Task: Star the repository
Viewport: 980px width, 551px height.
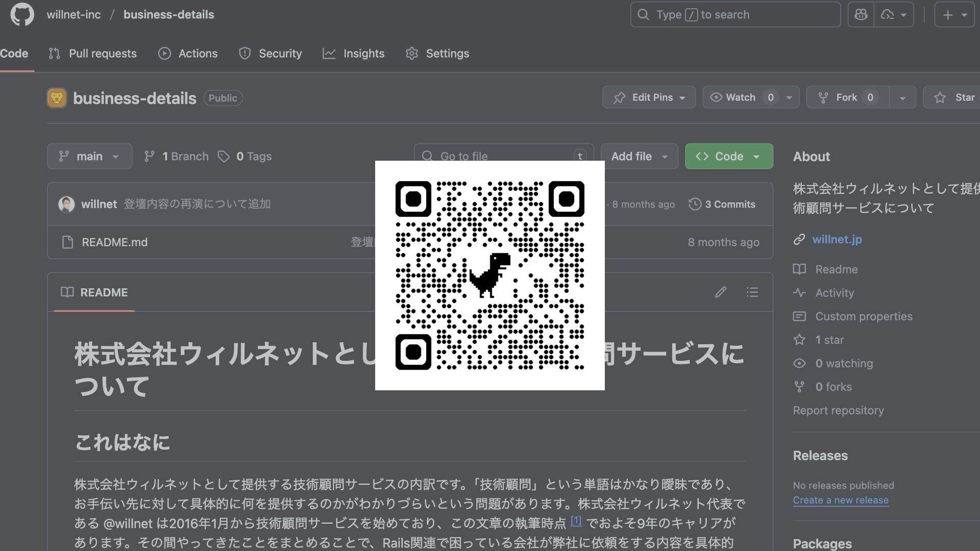Action: pos(952,97)
